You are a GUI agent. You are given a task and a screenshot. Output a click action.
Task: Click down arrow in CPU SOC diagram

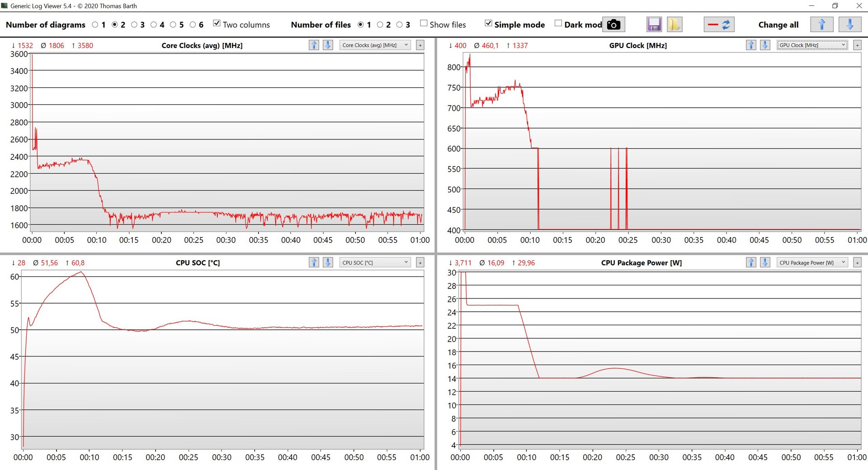328,262
